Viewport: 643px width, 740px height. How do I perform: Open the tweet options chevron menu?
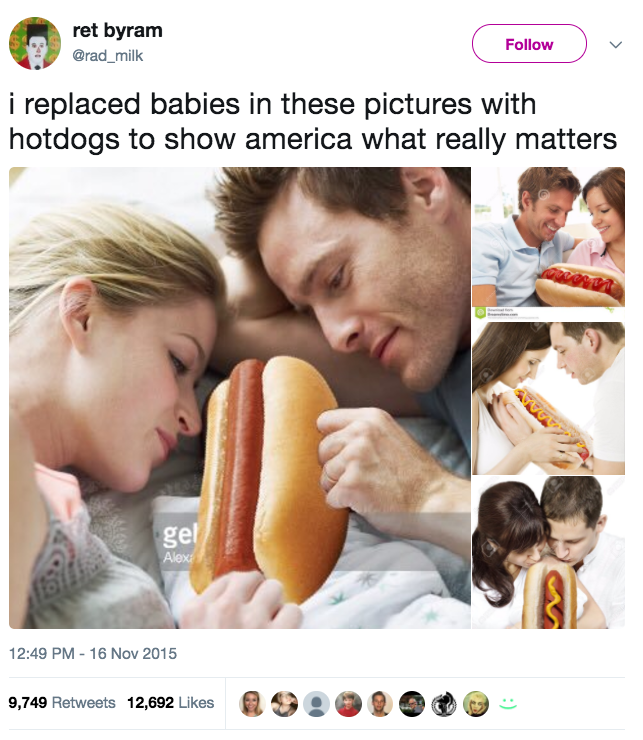click(x=615, y=45)
